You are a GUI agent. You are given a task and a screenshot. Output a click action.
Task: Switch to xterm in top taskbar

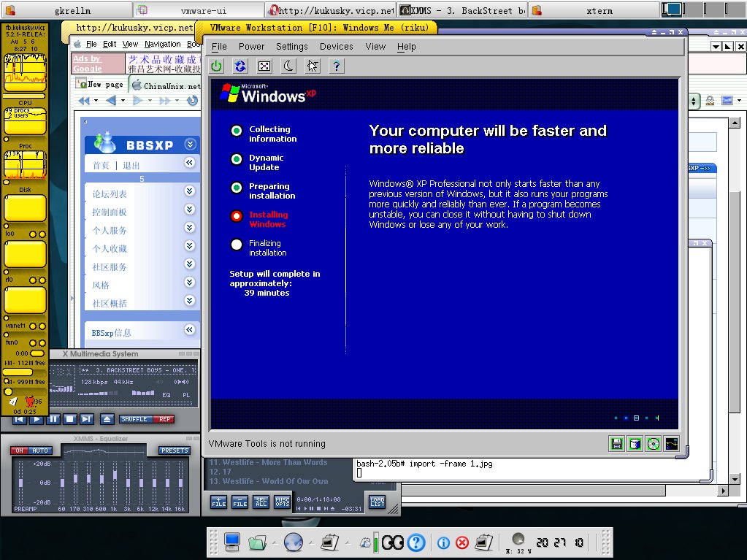[594, 10]
